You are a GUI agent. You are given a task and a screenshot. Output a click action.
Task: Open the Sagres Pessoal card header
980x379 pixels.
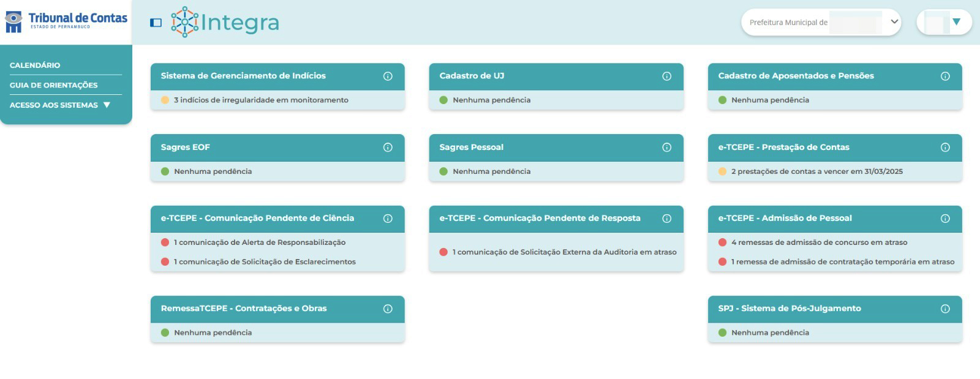tap(556, 148)
